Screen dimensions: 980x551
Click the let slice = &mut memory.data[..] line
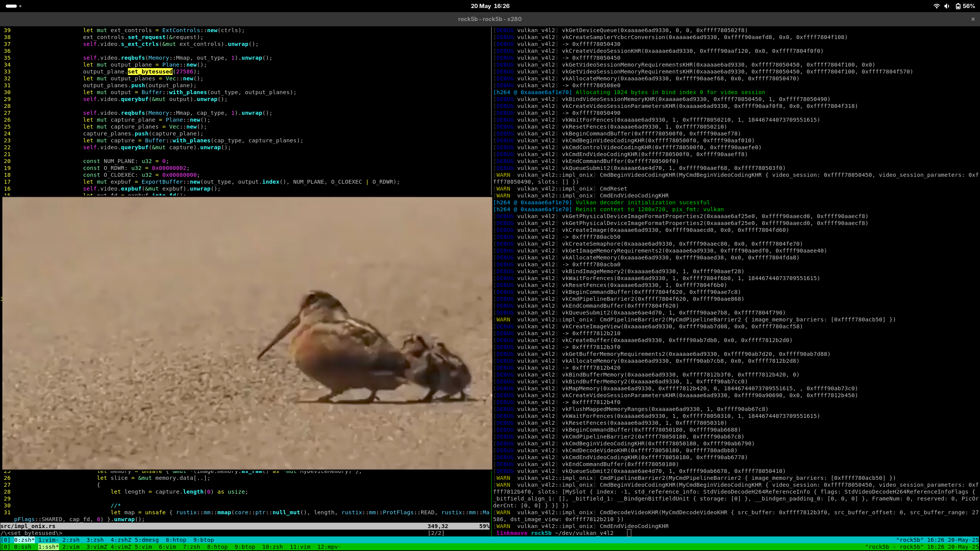click(x=154, y=478)
